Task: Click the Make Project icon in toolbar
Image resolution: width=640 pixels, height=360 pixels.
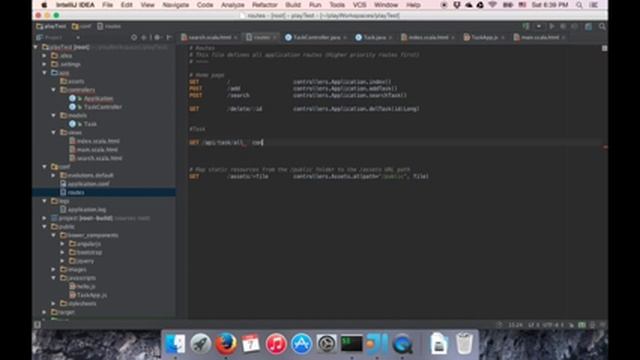Action: (x=526, y=27)
